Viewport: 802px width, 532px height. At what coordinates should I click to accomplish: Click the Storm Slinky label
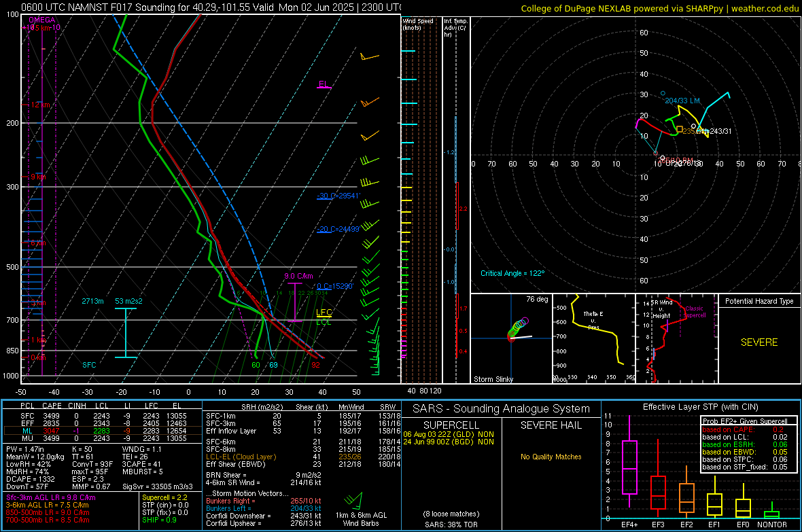pyautogui.click(x=493, y=379)
